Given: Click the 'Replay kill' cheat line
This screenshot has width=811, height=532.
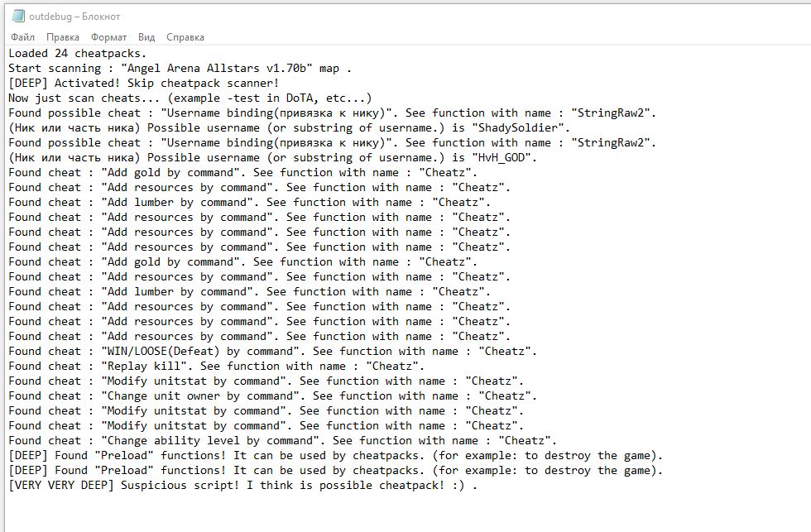Looking at the screenshot, I should (x=216, y=366).
